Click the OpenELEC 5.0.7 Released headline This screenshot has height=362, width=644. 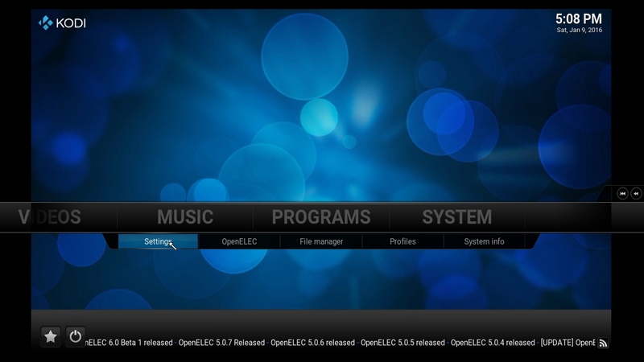221,343
